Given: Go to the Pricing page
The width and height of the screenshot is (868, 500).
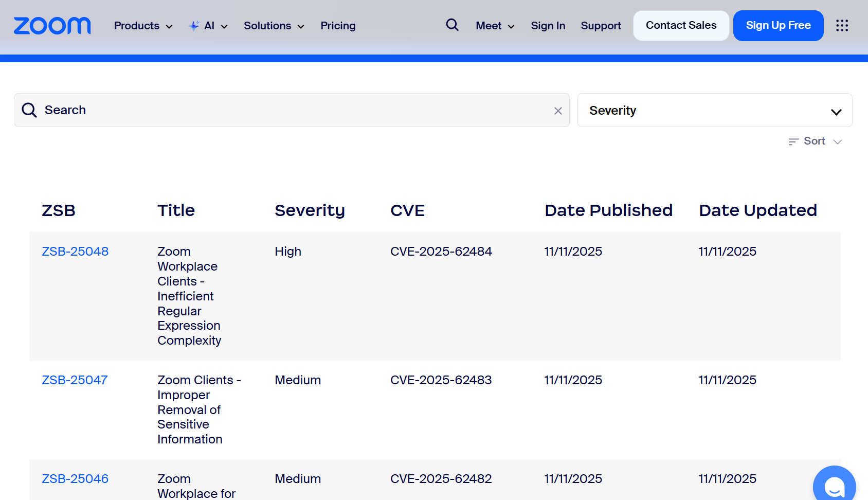Looking at the screenshot, I should click(338, 26).
